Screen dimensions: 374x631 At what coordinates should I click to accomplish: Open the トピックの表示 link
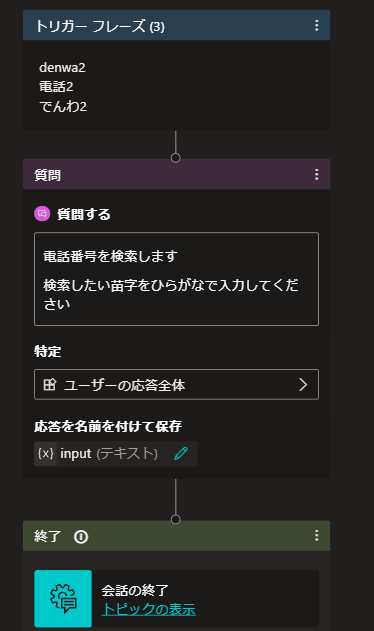(149, 609)
